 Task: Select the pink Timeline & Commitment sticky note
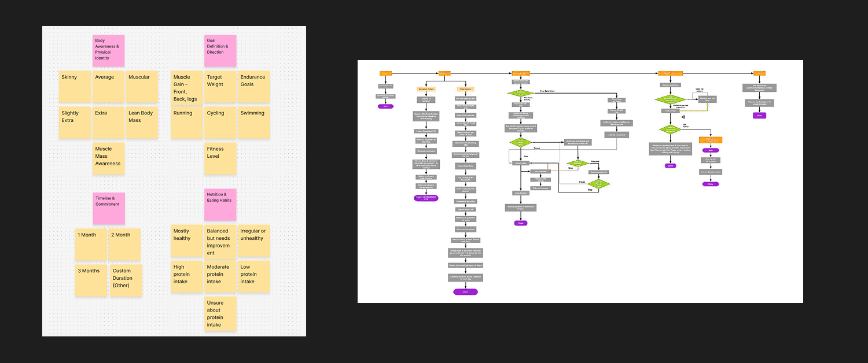108,208
